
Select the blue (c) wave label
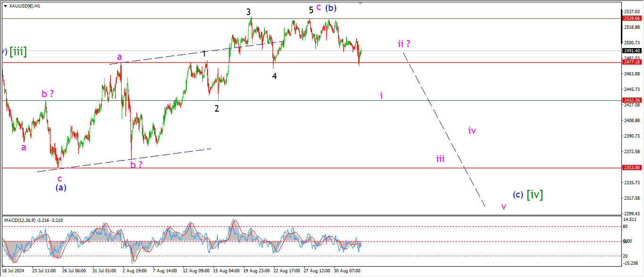pos(518,195)
